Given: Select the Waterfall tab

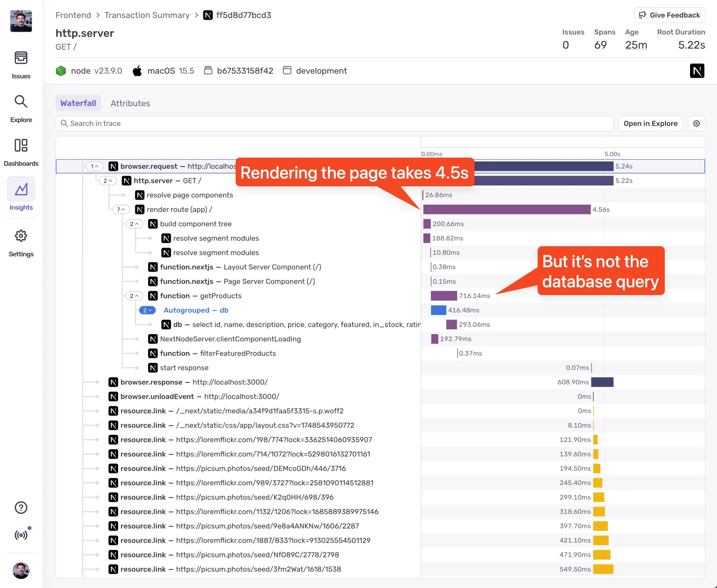Looking at the screenshot, I should pos(78,103).
